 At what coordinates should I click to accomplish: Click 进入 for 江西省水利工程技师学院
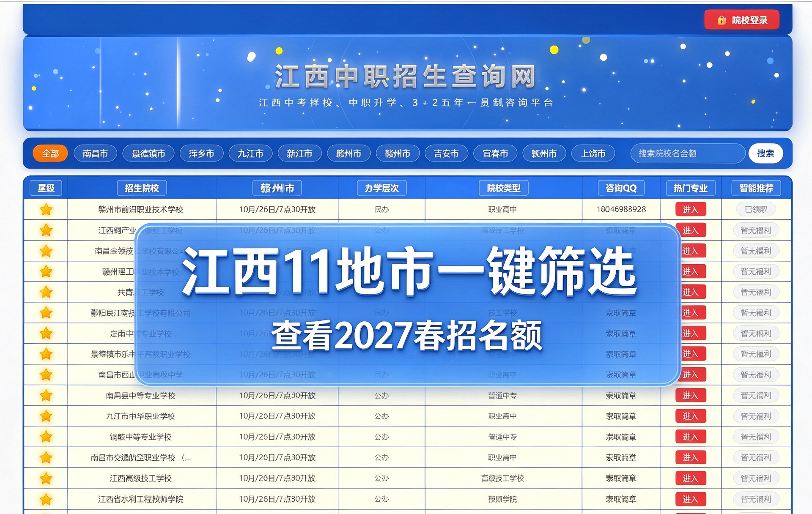tap(691, 499)
